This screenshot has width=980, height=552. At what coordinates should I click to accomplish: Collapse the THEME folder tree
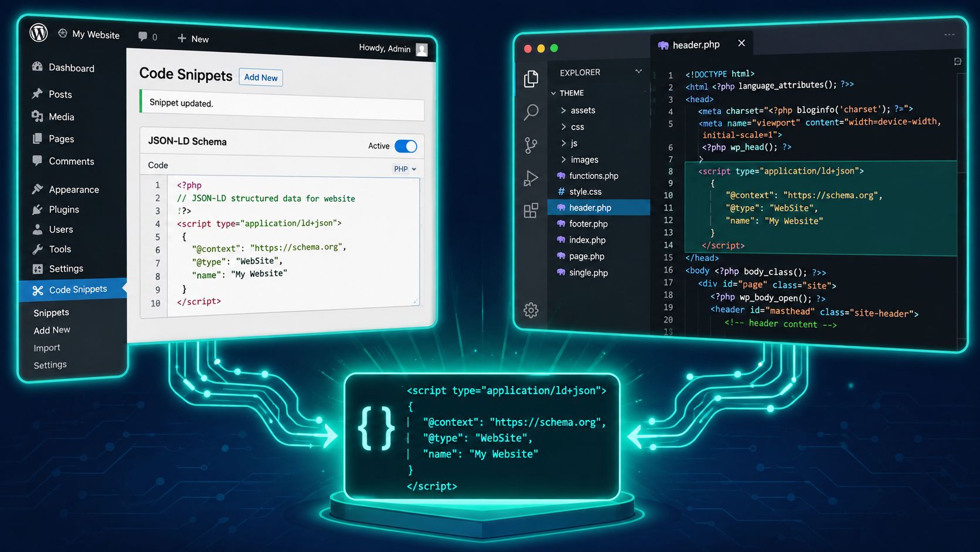(x=553, y=93)
